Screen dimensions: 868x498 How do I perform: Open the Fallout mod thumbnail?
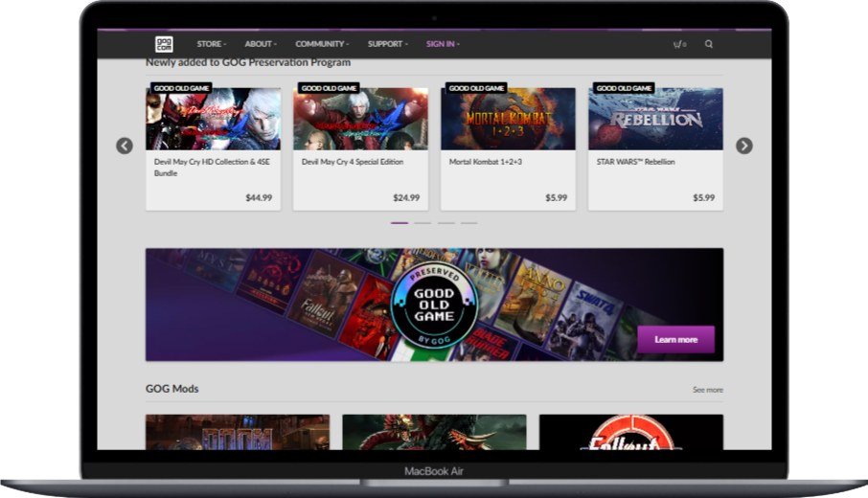coord(631,432)
